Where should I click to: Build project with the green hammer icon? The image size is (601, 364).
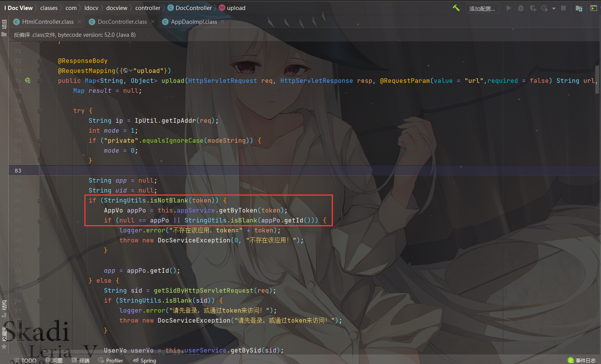pos(456,8)
